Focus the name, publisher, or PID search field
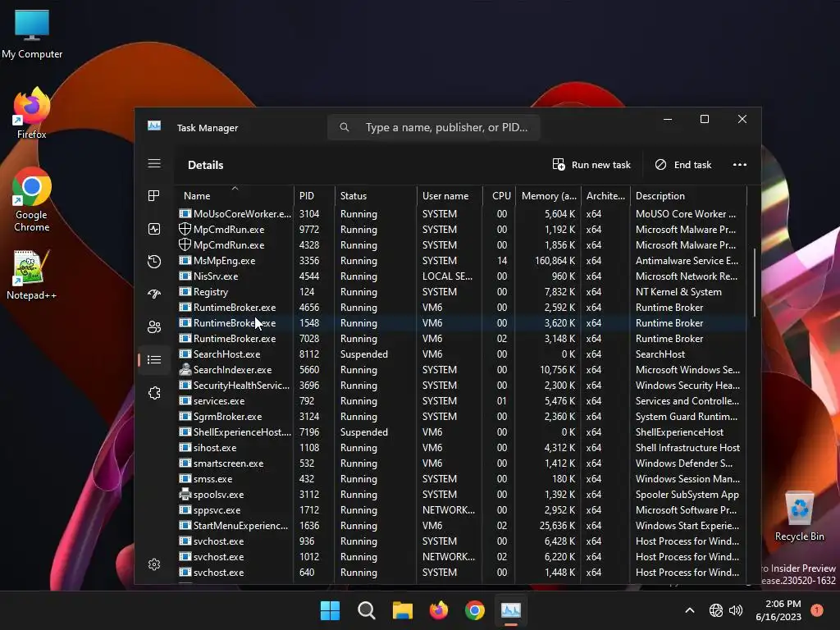840x630 pixels. tap(433, 127)
